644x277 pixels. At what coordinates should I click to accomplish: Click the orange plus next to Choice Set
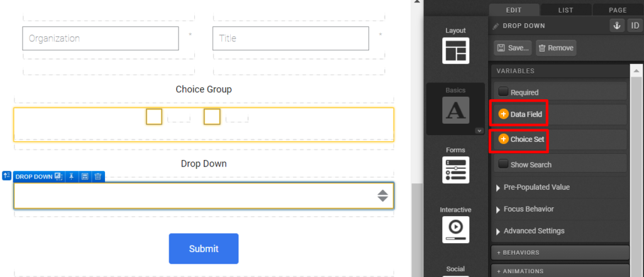[503, 139]
